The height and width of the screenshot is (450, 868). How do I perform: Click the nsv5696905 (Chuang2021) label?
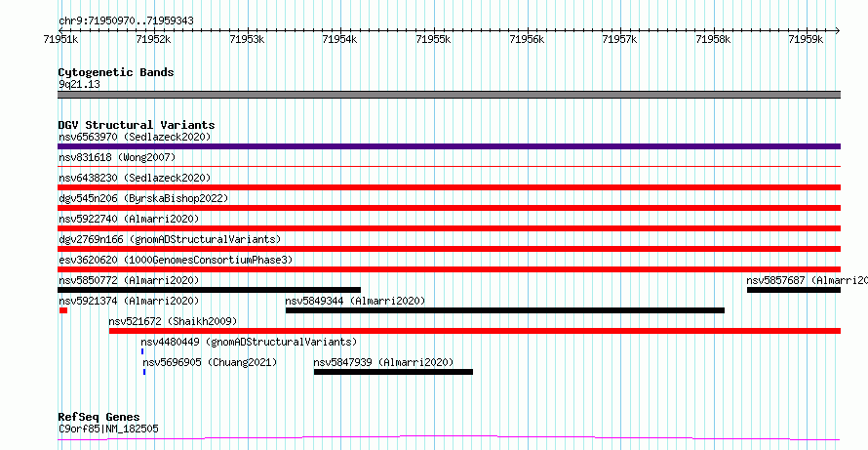[210, 362]
